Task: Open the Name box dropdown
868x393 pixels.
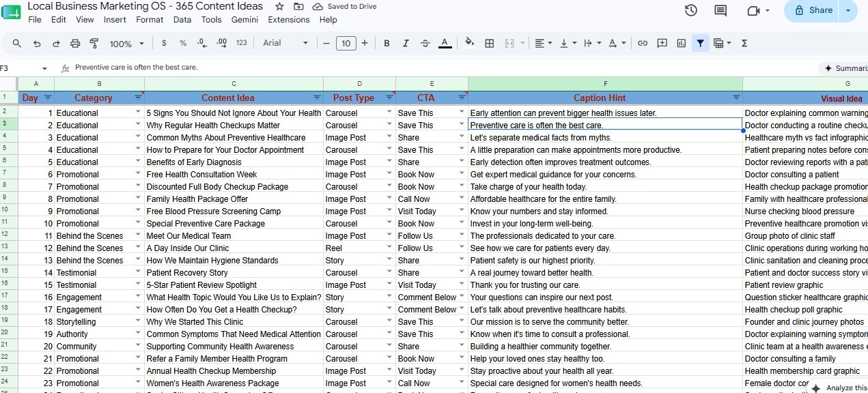Action: click(x=44, y=68)
